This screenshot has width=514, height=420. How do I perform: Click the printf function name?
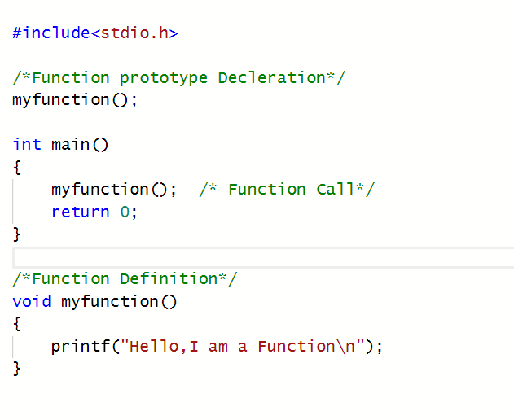click(x=80, y=346)
